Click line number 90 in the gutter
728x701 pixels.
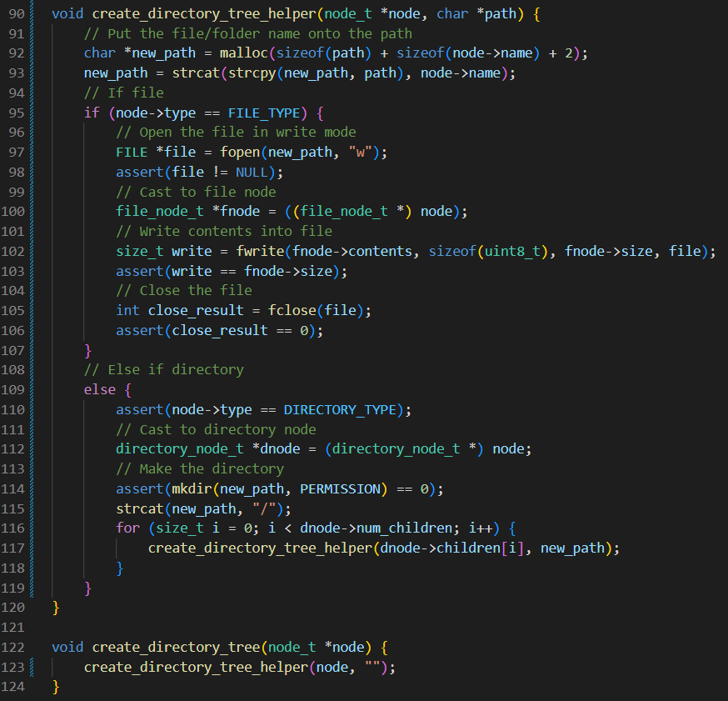pyautogui.click(x=17, y=13)
